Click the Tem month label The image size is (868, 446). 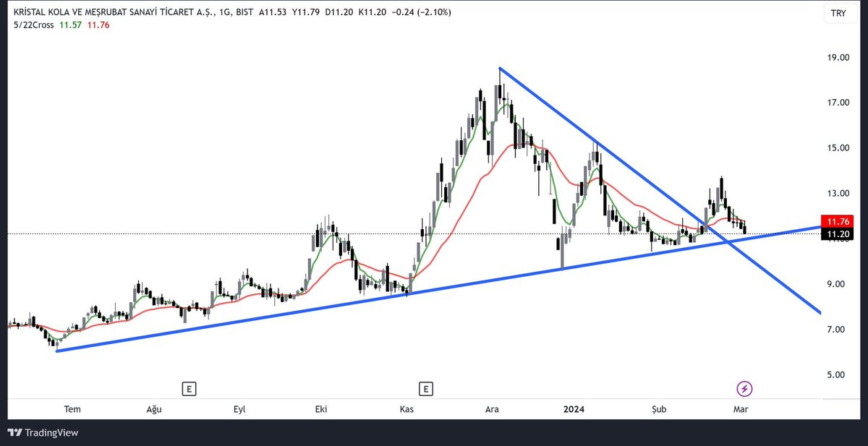click(72, 409)
